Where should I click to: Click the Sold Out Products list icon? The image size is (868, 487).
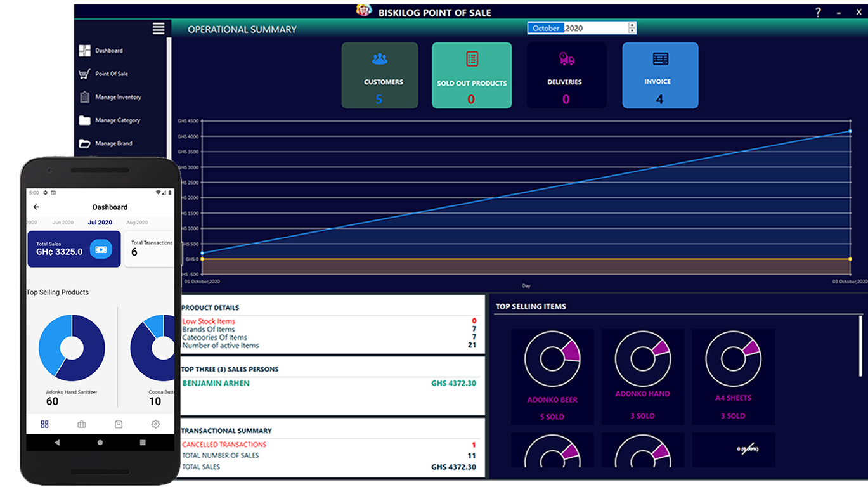(472, 59)
